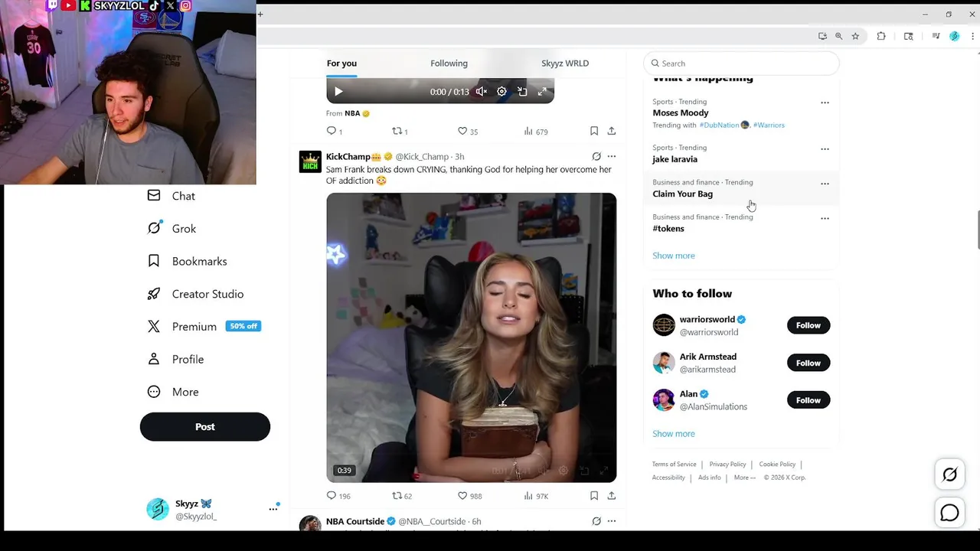Focus the Search field
The image size is (980, 551).
(742, 64)
